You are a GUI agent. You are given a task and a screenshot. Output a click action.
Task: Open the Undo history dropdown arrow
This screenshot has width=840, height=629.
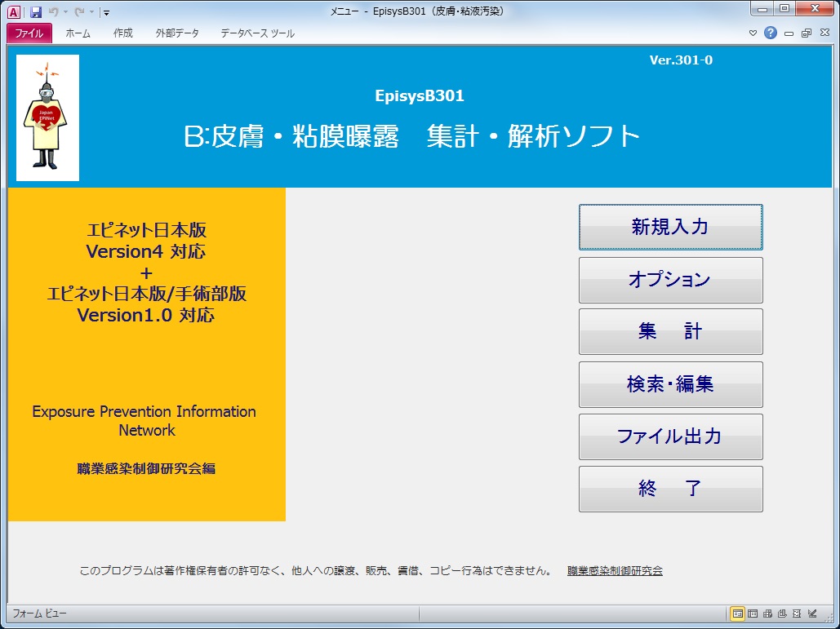click(x=65, y=13)
